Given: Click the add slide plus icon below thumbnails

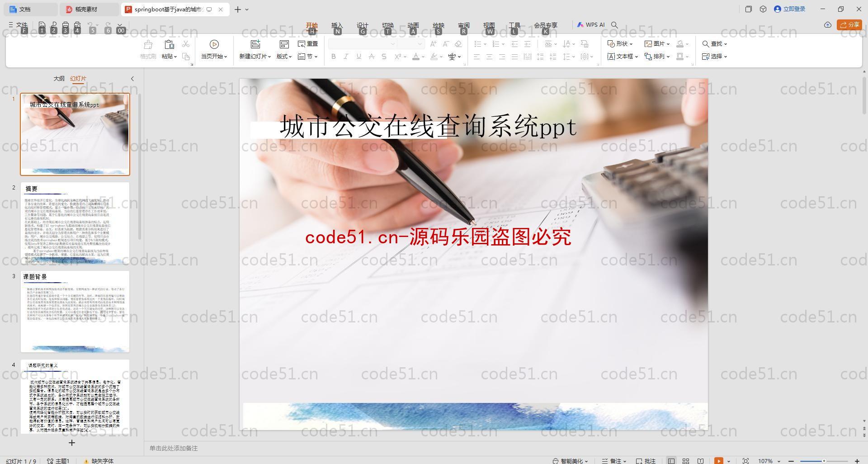Looking at the screenshot, I should [71, 443].
